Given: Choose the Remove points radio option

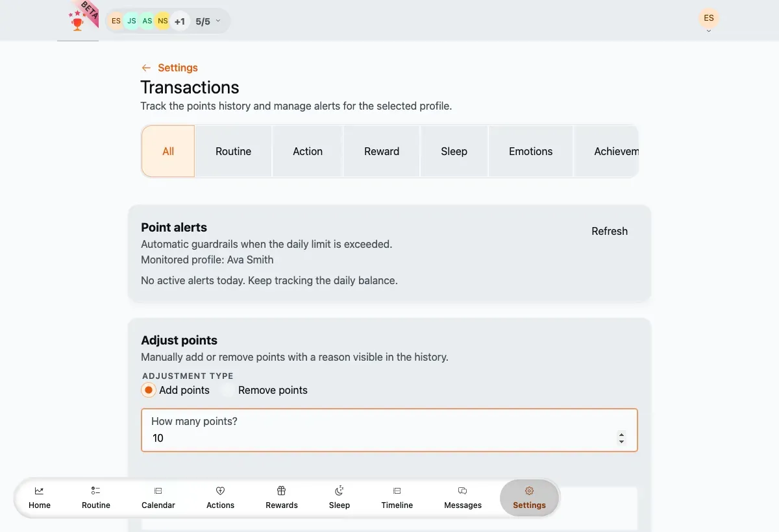Looking at the screenshot, I should [x=227, y=390].
